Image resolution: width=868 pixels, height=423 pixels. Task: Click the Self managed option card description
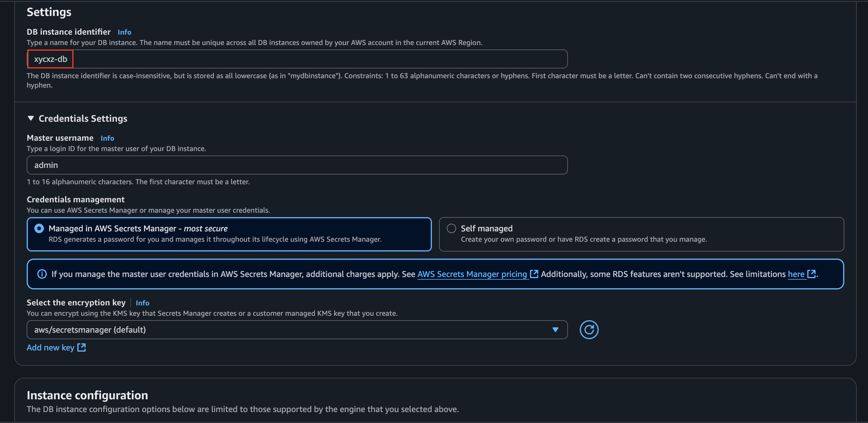pos(584,239)
